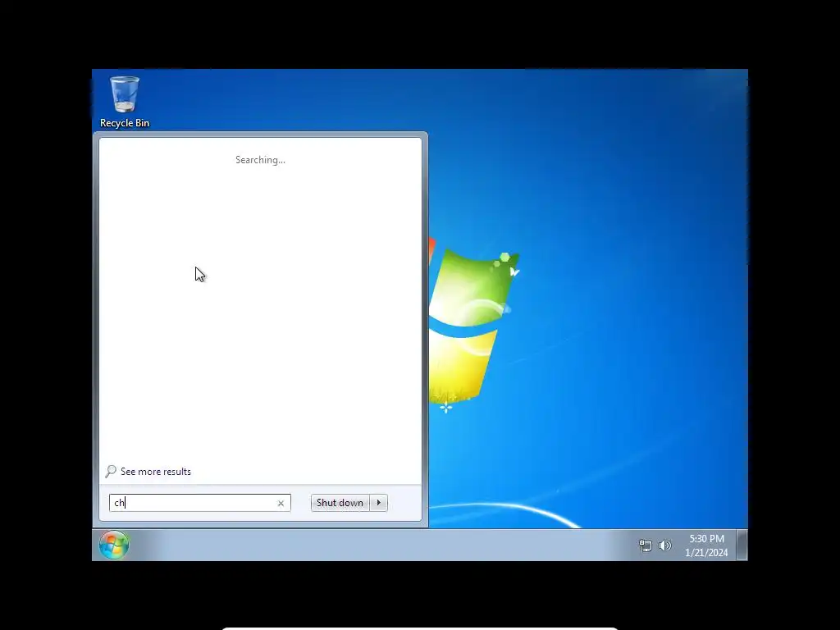Click the magnifier icon beside See more results
840x630 pixels.
point(111,472)
